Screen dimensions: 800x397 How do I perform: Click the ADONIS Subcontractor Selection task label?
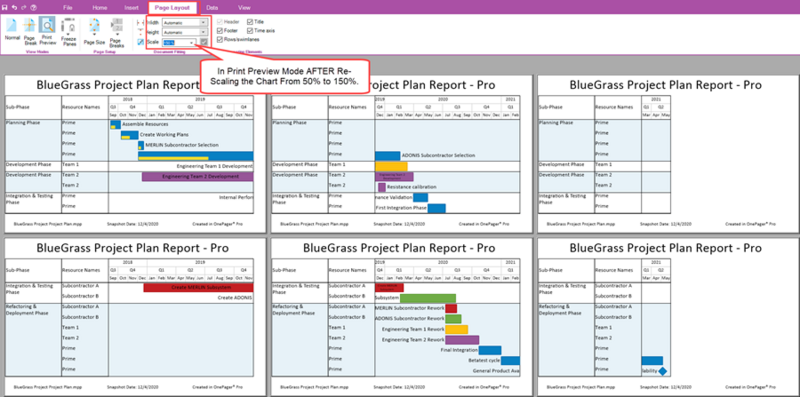(438, 155)
